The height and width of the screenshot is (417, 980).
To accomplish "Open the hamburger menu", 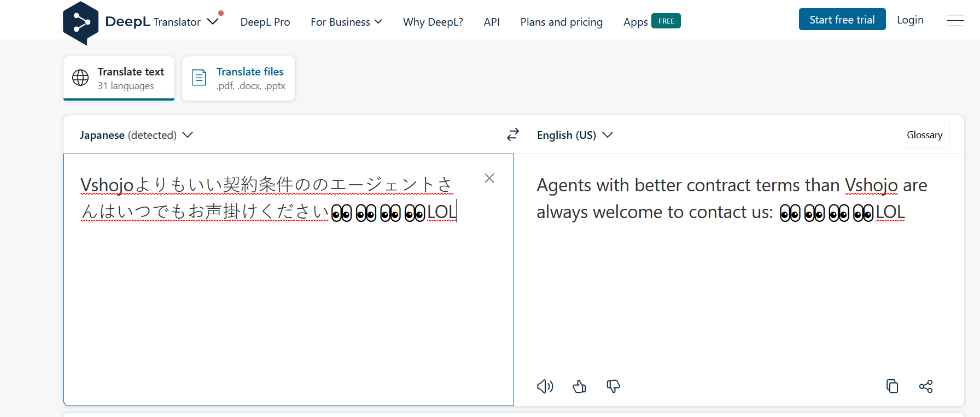I will coord(955,20).
